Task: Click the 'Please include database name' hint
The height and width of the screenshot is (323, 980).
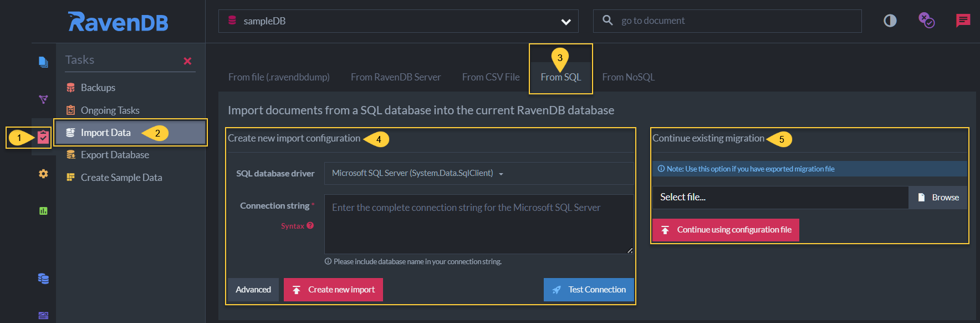Action: tap(413, 261)
